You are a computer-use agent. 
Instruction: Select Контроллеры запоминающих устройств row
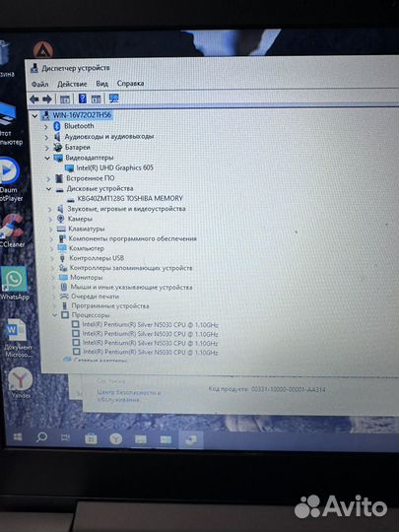pos(131,268)
